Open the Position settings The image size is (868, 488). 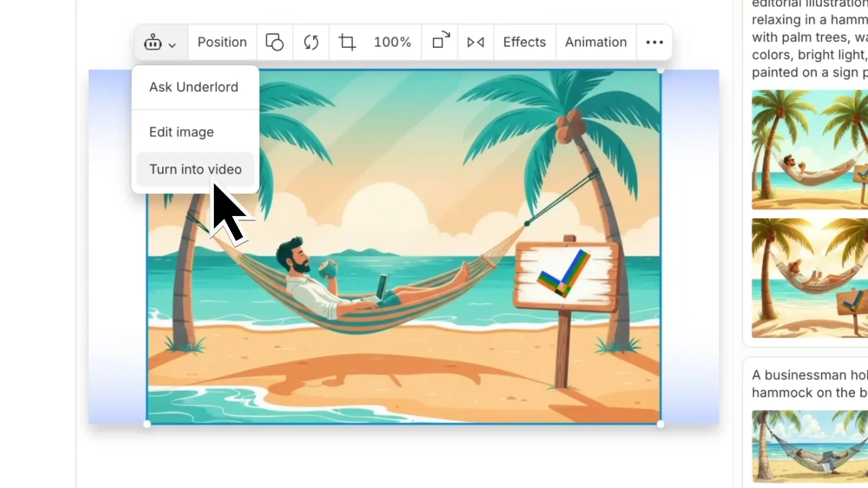click(222, 42)
